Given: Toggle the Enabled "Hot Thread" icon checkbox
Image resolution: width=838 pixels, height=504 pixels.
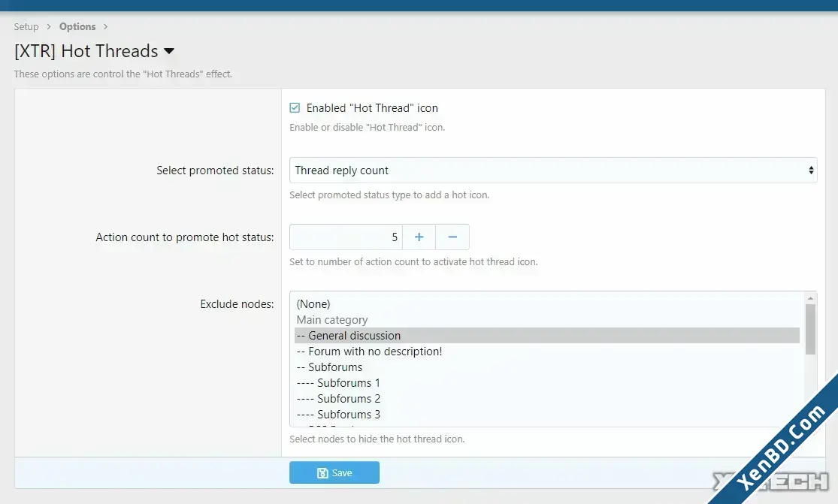Looking at the screenshot, I should 295,108.
